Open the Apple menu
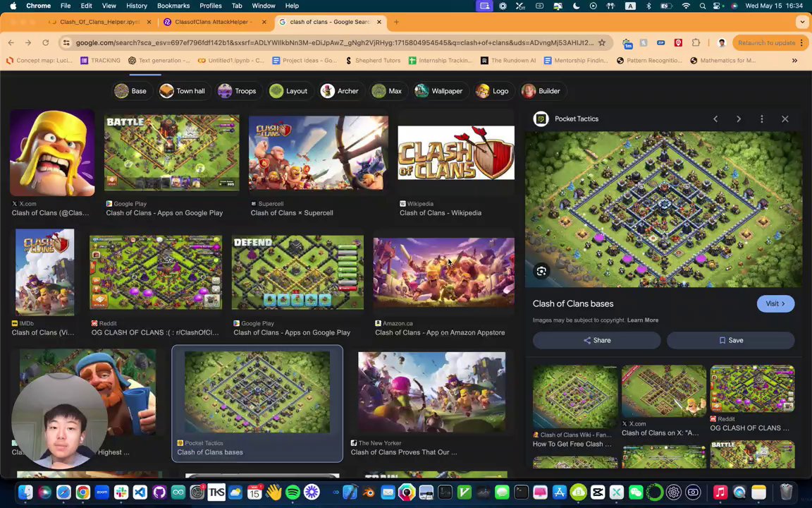The image size is (812, 508). point(13,6)
